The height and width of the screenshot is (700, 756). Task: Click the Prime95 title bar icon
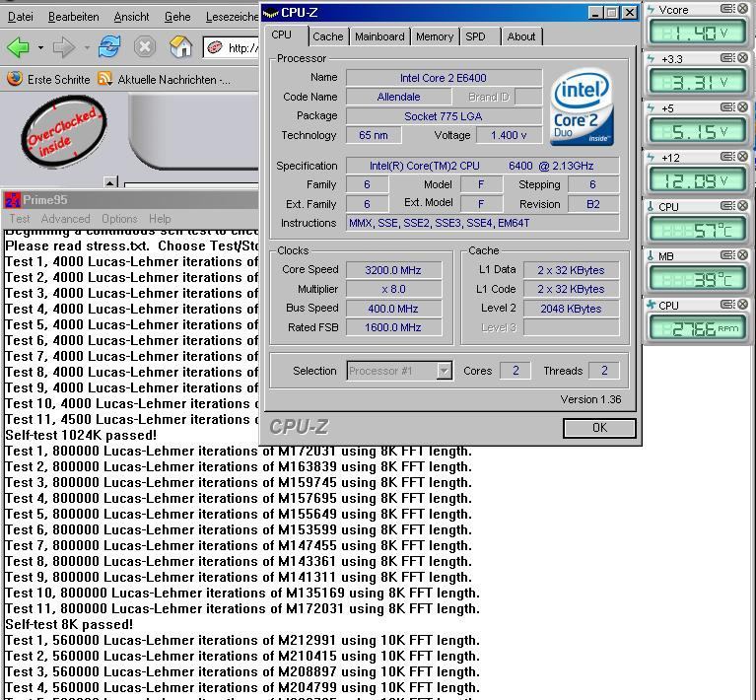point(13,200)
